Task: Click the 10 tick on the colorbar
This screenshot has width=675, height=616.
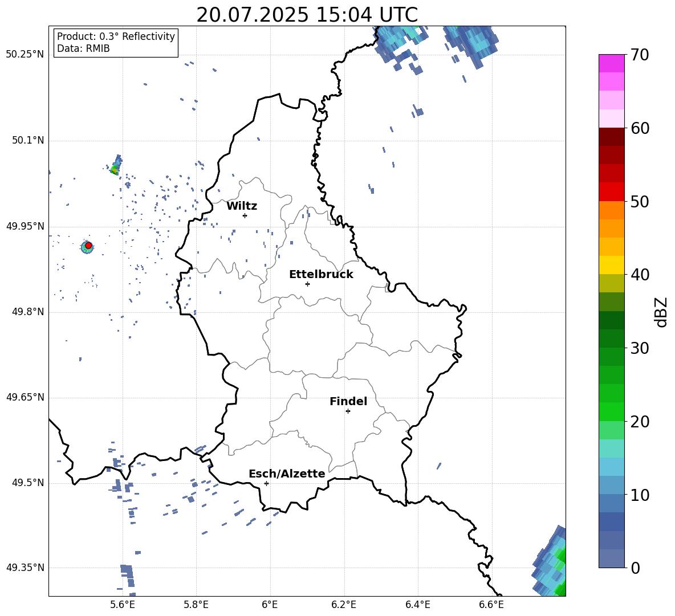Action: coord(640,495)
